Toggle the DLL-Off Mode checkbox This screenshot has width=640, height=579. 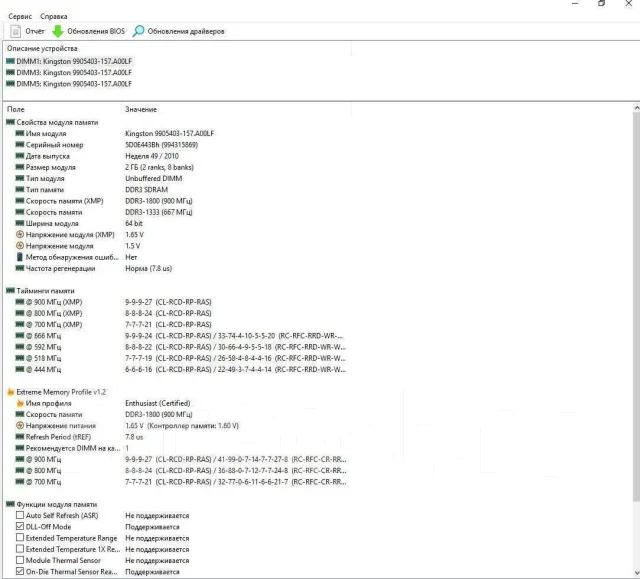pos(20,526)
